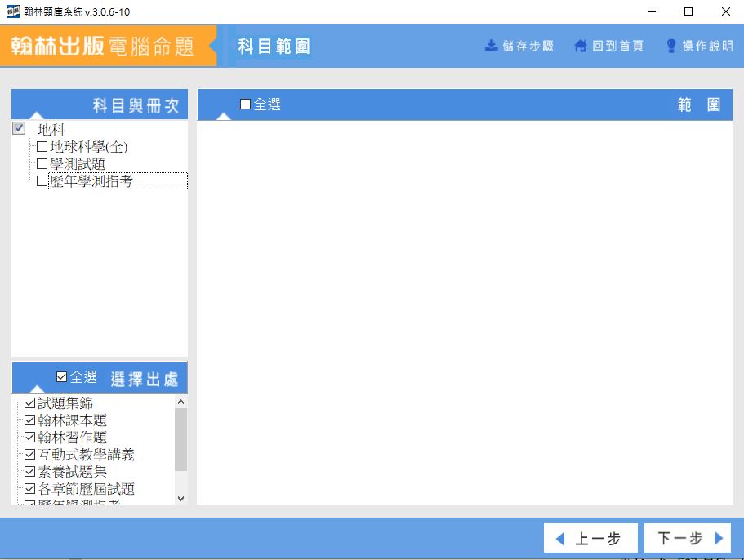Viewport: 744px width, 560px height.
Task: Check the 歷年學測指考 checkbox in subject tree
Action: point(42,180)
